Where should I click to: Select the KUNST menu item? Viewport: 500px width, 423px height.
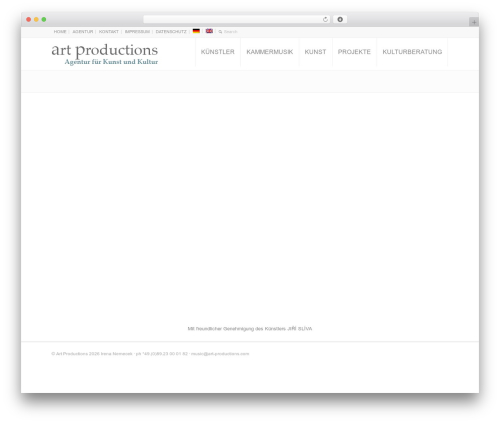315,52
